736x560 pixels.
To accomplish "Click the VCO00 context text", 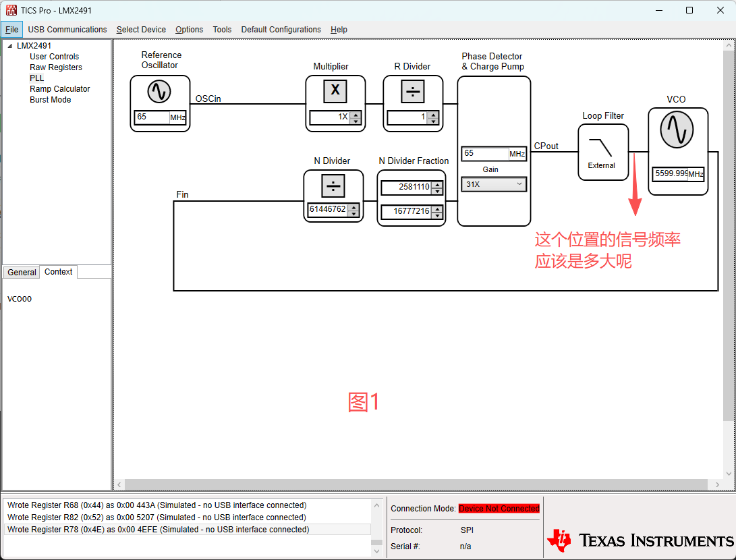I will tap(20, 299).
